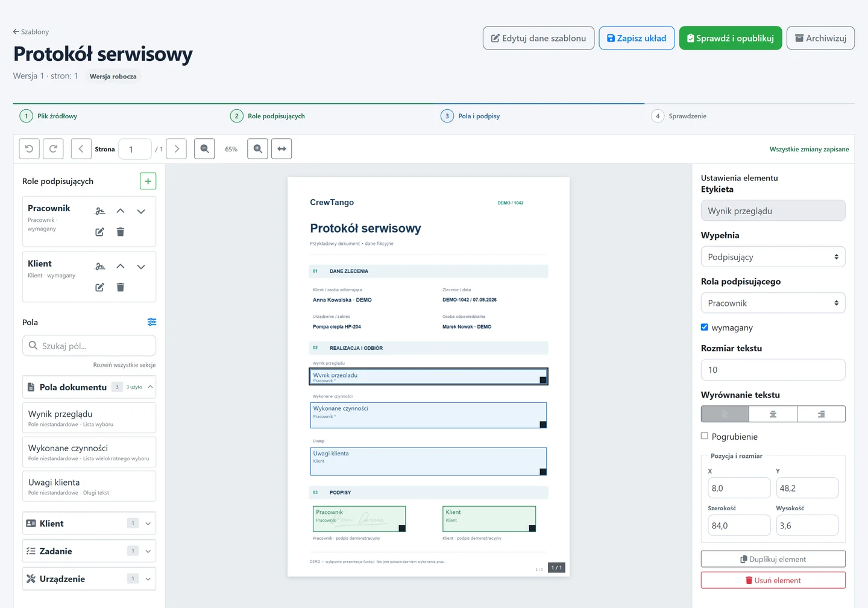Open field filter settings icon next to Pola
868x608 pixels.
pos(152,322)
